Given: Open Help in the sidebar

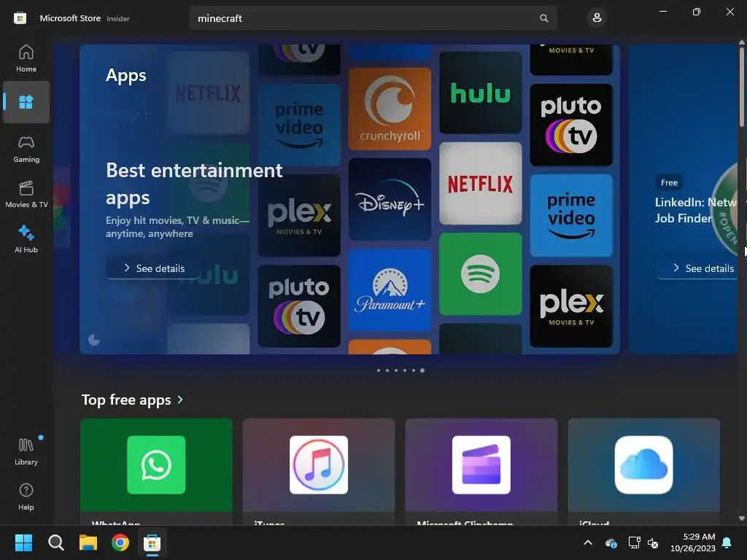Looking at the screenshot, I should [x=26, y=497].
